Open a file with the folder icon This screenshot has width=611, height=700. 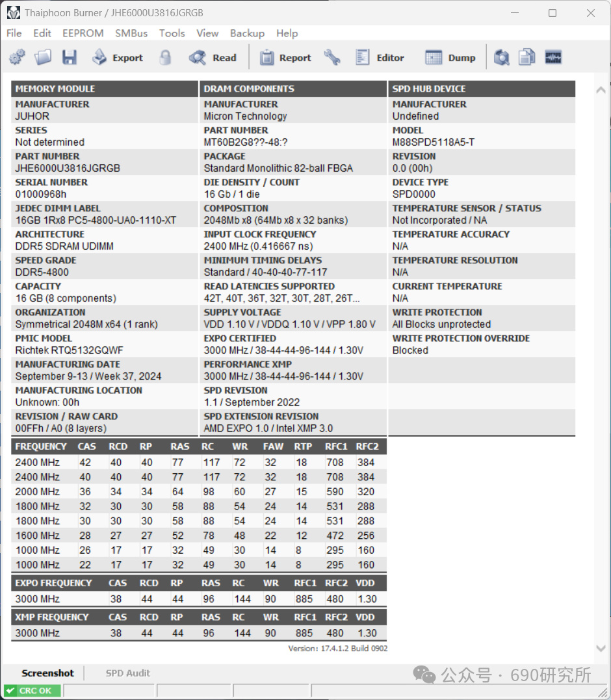click(x=43, y=58)
